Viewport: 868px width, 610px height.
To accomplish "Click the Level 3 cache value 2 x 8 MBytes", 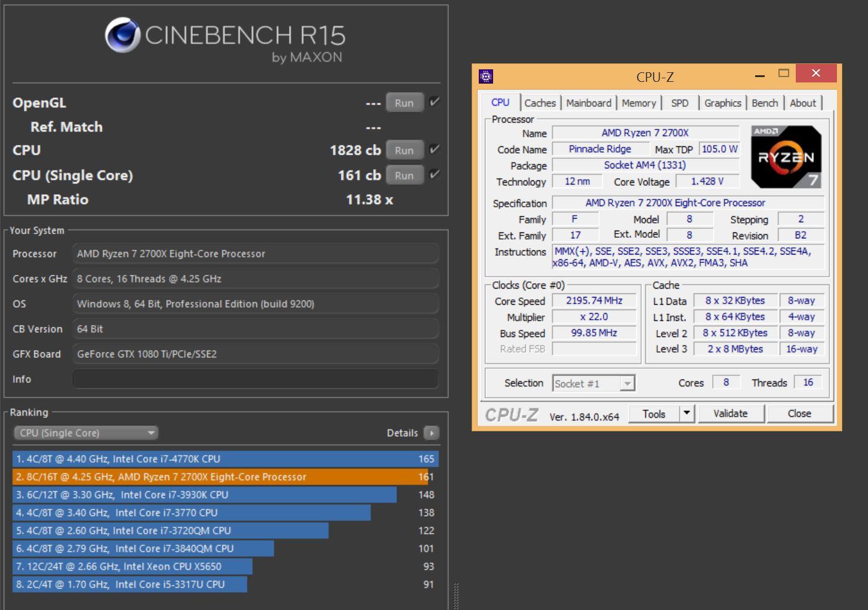I will [x=735, y=349].
